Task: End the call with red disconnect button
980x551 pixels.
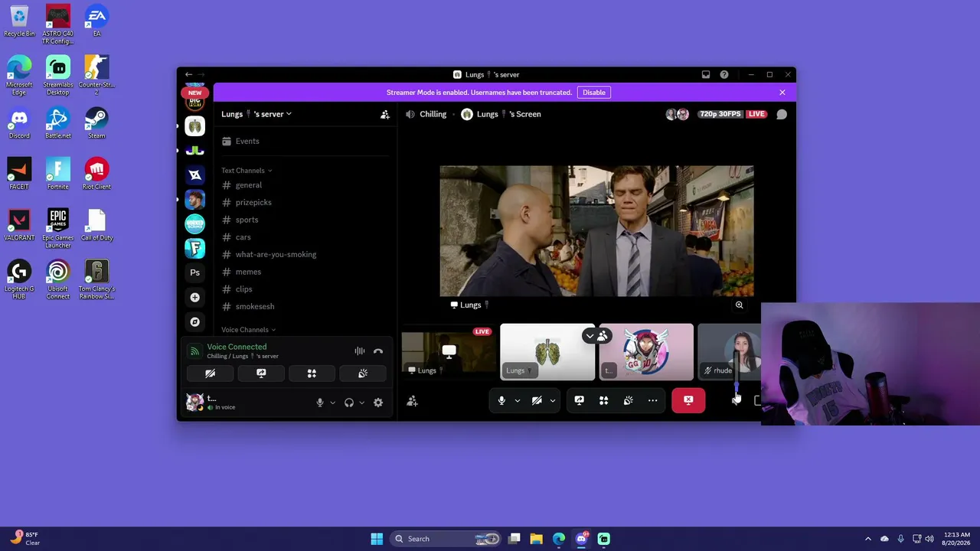Action: [688, 400]
